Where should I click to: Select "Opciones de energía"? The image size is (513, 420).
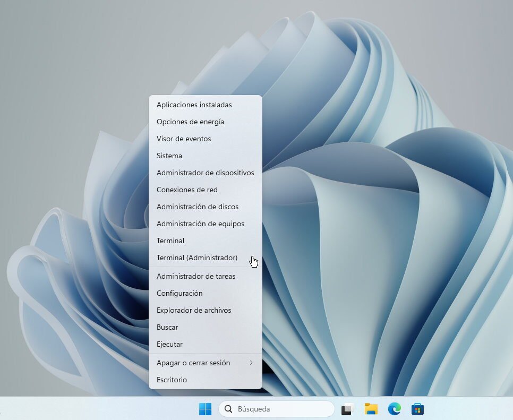point(190,122)
